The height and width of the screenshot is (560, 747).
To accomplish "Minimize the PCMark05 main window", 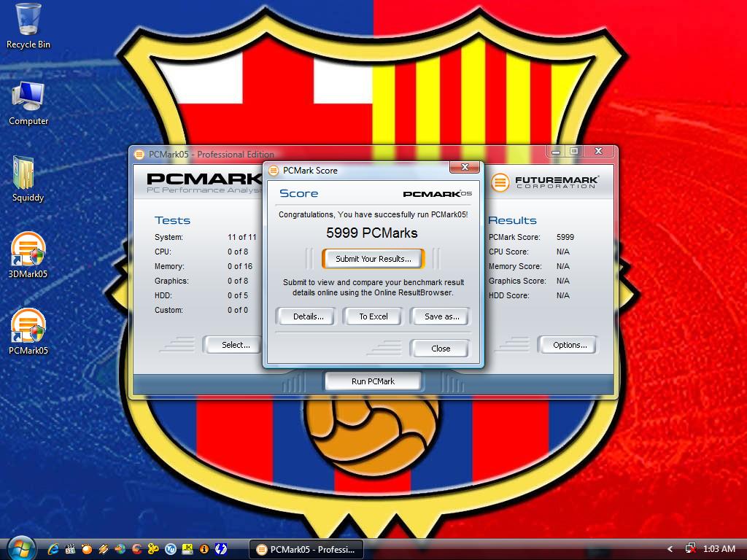I will tap(555, 152).
